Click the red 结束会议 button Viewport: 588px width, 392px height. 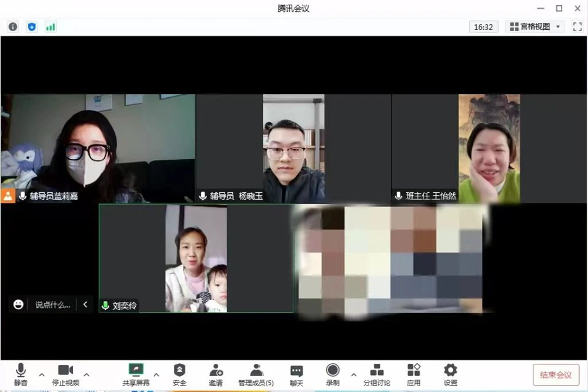556,375
